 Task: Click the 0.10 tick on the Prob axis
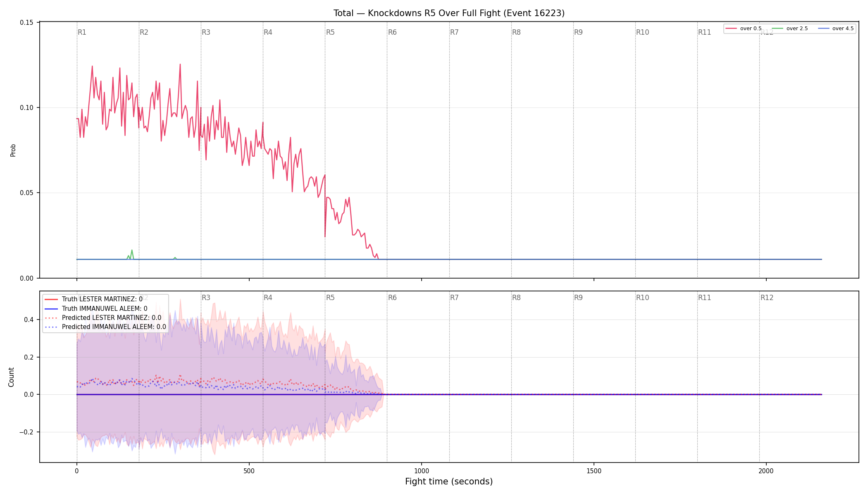[27, 107]
